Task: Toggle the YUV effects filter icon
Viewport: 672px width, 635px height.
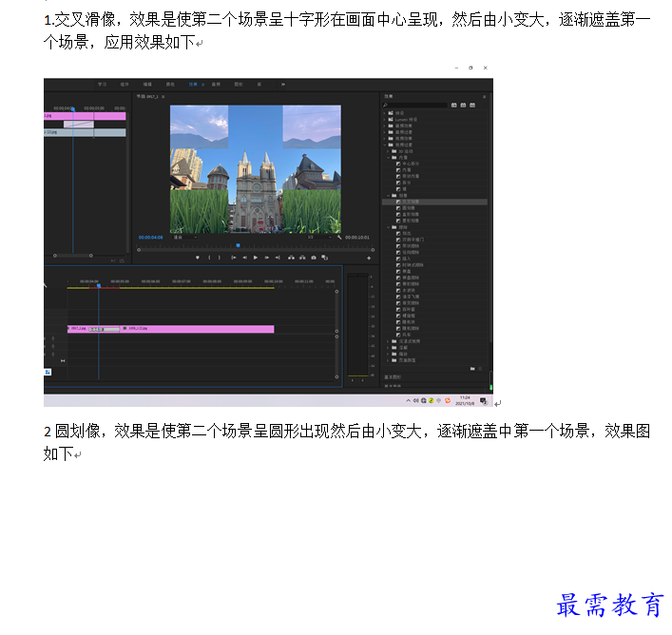Action: [x=472, y=105]
